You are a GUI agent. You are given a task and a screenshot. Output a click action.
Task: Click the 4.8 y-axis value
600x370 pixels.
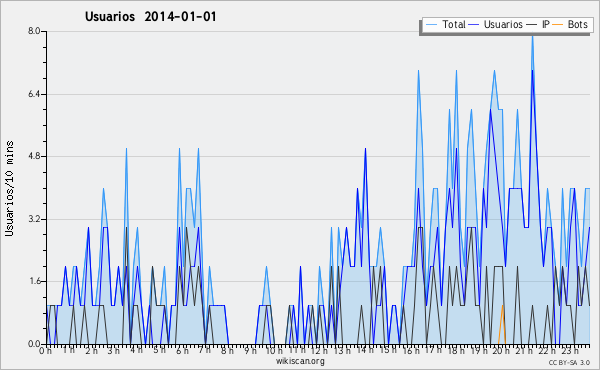pyautogui.click(x=34, y=156)
